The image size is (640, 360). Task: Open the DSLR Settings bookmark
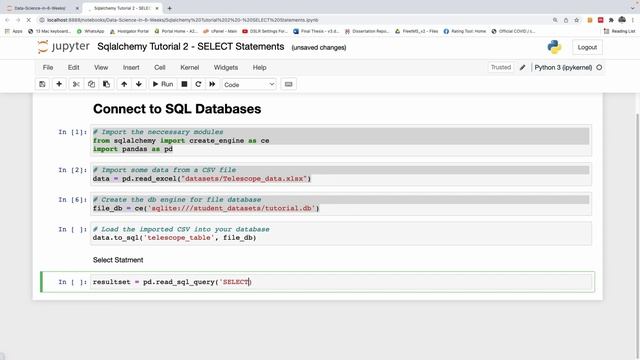265,31
